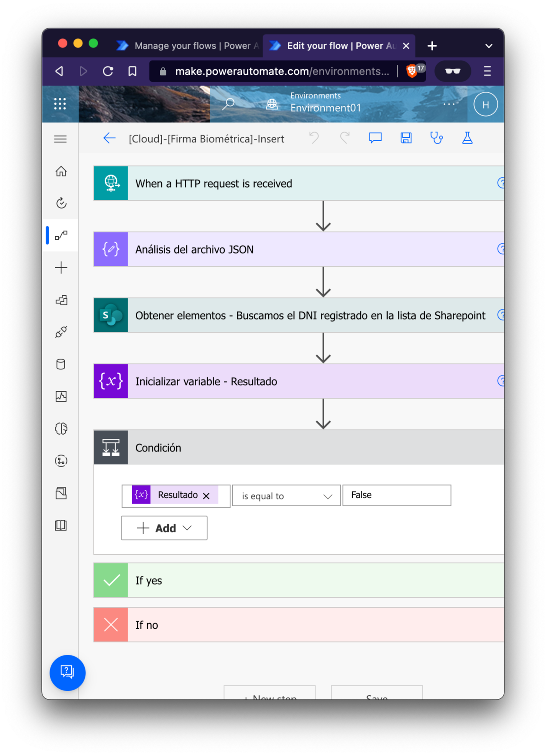Open a new browser tab

click(432, 46)
